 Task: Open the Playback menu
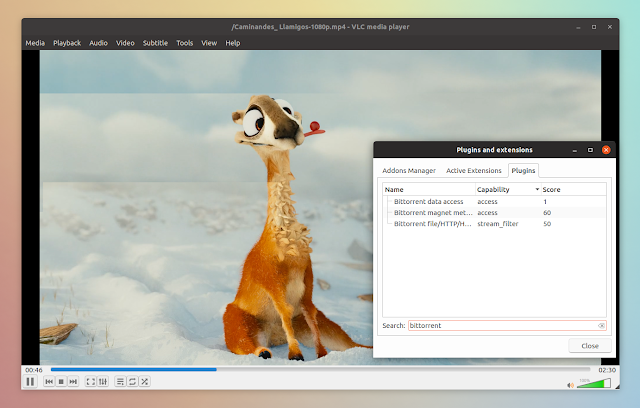coord(67,43)
